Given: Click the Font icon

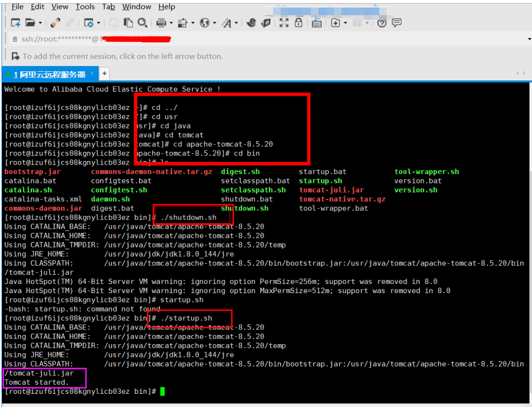Looking at the screenshot, I should point(227,23).
